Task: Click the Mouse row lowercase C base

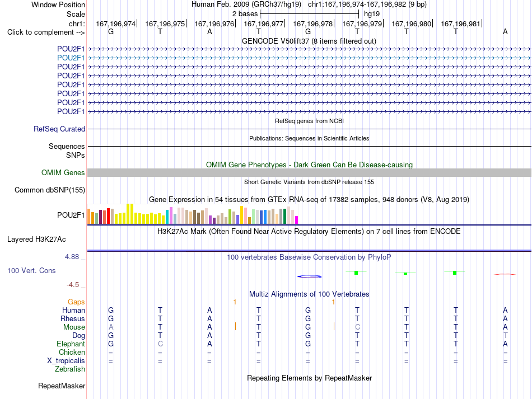Action: pyautogui.click(x=357, y=327)
